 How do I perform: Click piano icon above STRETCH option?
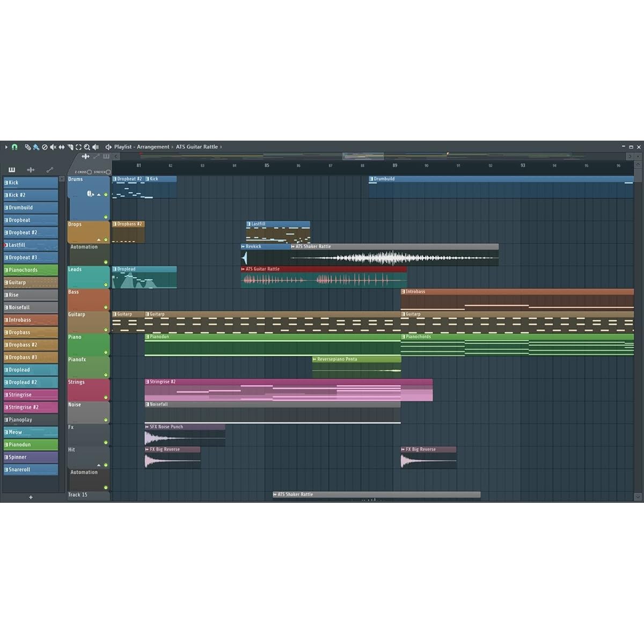pos(106,157)
